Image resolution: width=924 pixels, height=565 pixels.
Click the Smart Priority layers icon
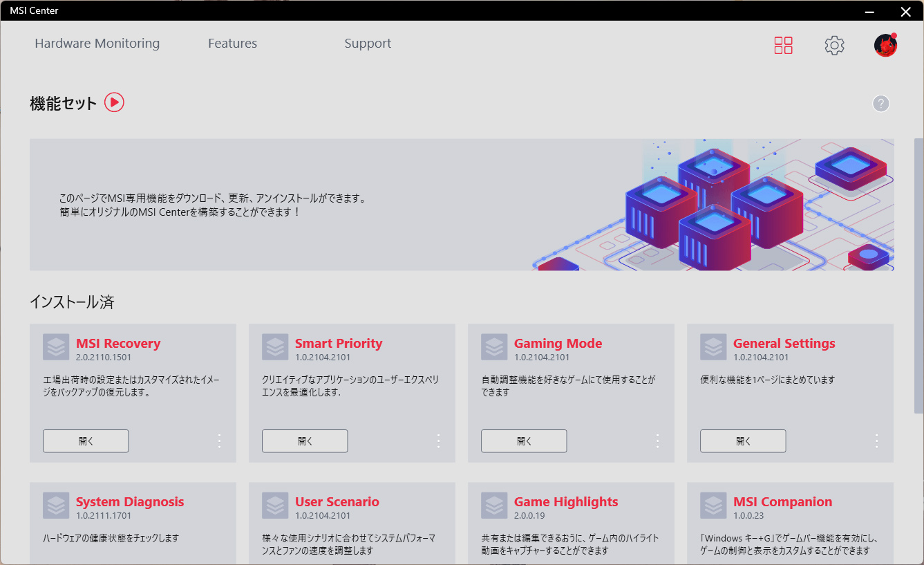pyautogui.click(x=275, y=347)
